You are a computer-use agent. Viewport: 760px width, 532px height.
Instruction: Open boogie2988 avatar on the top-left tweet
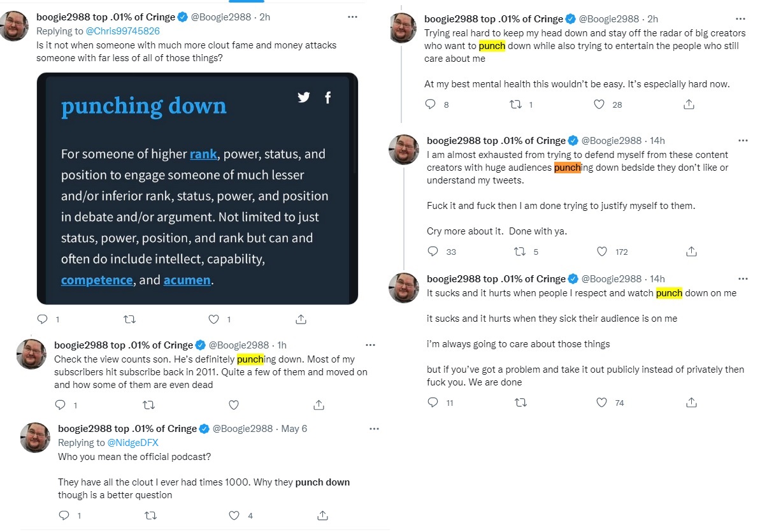tap(13, 26)
